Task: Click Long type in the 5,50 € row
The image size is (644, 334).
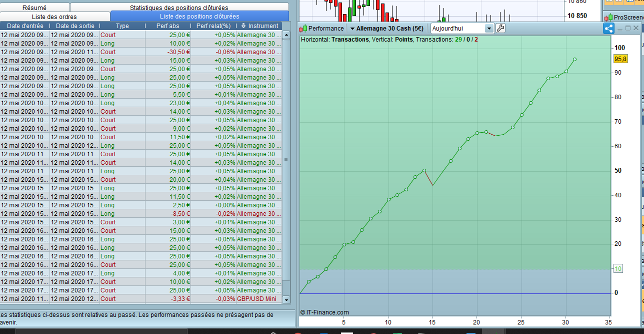Action: pyautogui.click(x=122, y=95)
